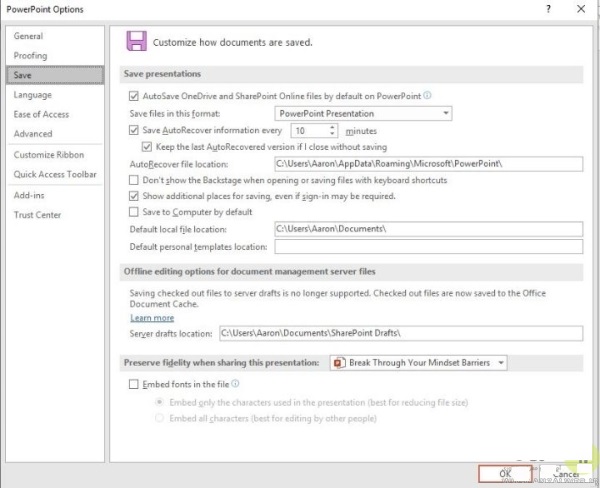Increase AutoRecover minutes with stepper arrow
Viewport: 600px width, 488px height.
[x=332, y=127]
